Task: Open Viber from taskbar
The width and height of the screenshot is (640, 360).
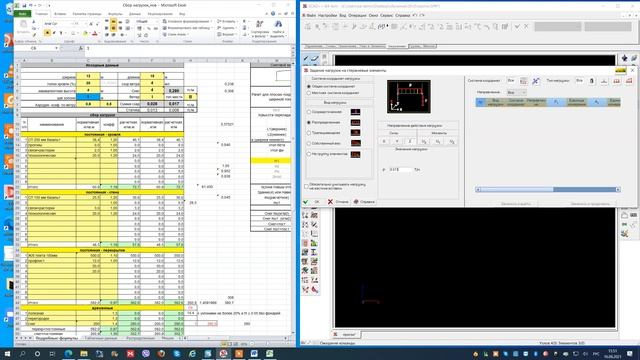Action: tap(146, 353)
